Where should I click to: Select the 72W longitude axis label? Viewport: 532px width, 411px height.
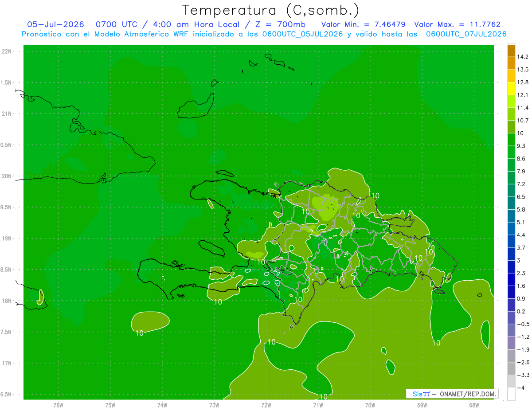pos(266,405)
